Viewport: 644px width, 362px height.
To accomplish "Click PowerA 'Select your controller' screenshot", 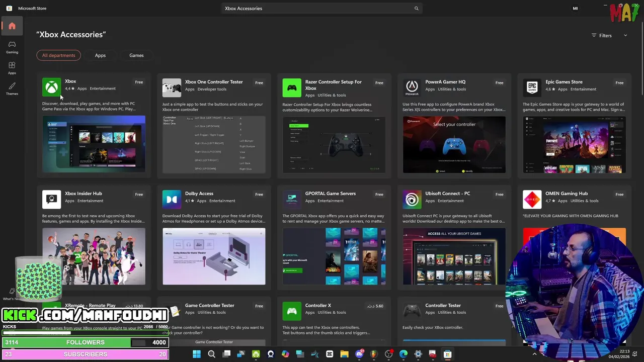I will tap(454, 144).
